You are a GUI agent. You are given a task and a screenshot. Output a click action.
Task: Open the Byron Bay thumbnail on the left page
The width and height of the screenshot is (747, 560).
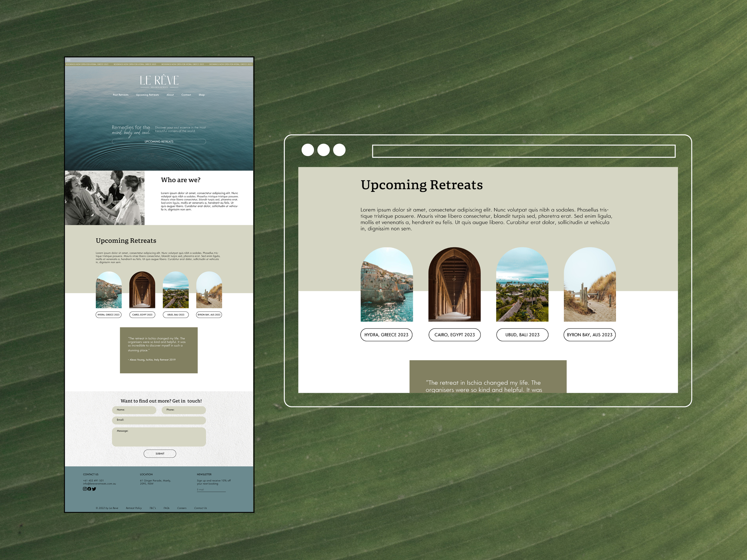click(x=209, y=290)
